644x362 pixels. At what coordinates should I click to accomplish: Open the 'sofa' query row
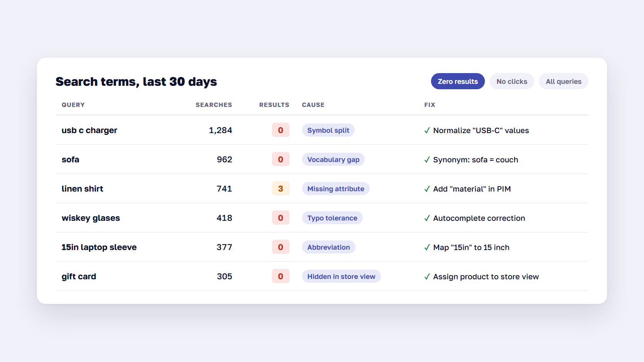click(x=322, y=159)
